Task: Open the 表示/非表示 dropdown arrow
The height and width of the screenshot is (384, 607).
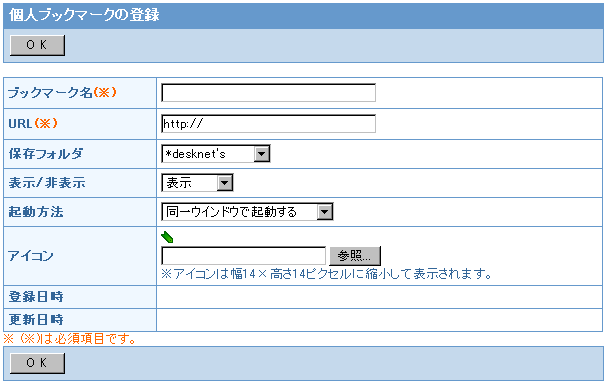Action: pyautogui.click(x=225, y=183)
